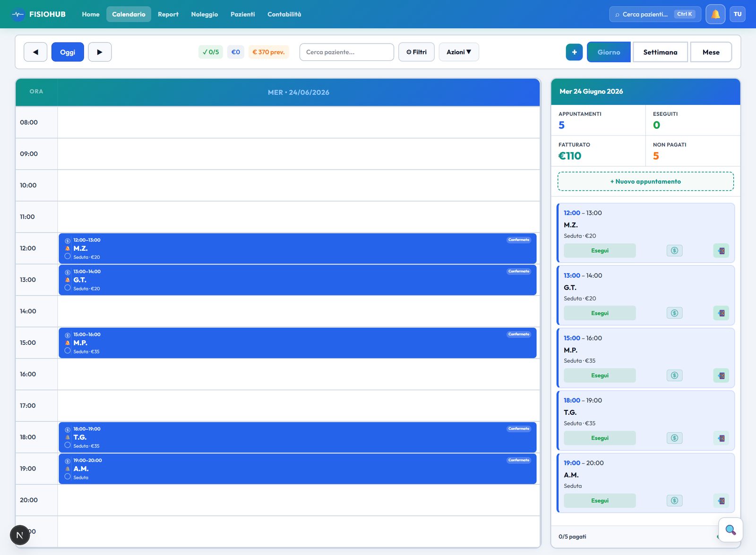Click the payment coin icon on M.Z. card

tap(674, 250)
